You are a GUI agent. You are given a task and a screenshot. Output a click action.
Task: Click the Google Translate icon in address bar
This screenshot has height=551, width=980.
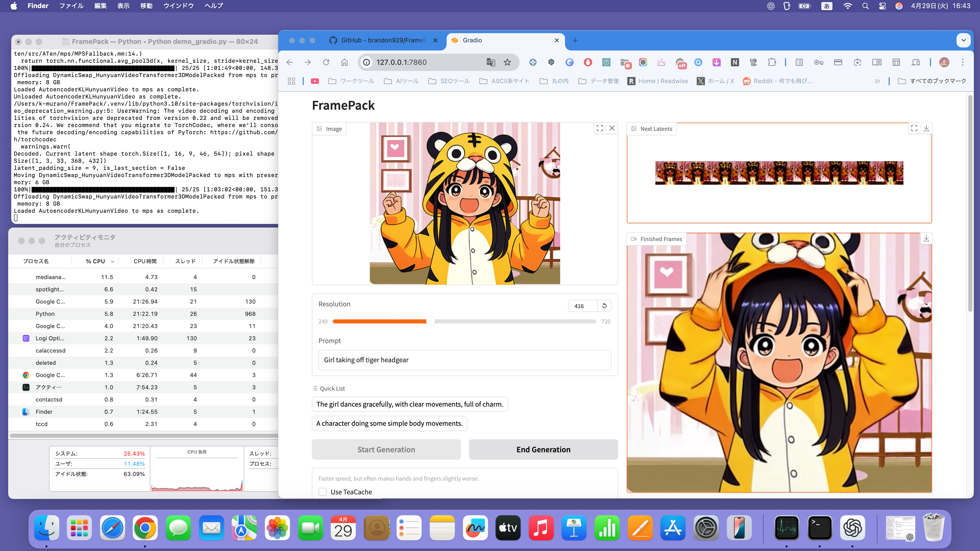pos(490,62)
